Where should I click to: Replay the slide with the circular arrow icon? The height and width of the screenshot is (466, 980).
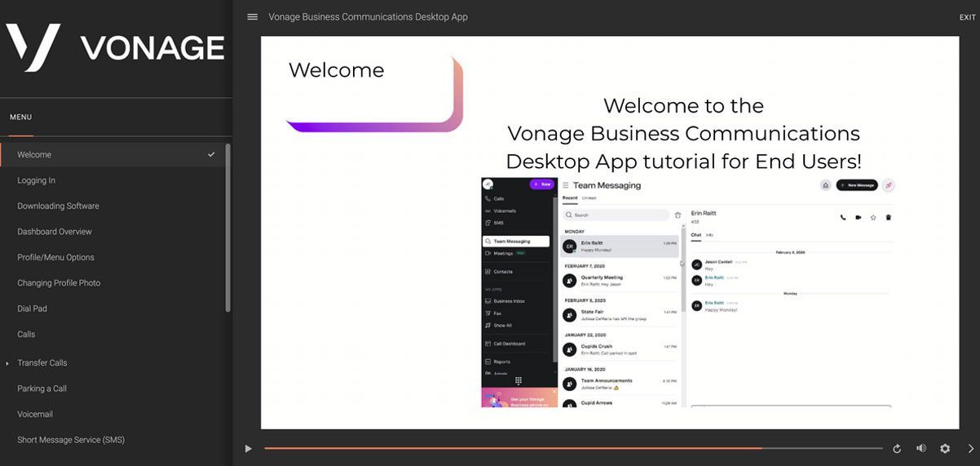897,448
